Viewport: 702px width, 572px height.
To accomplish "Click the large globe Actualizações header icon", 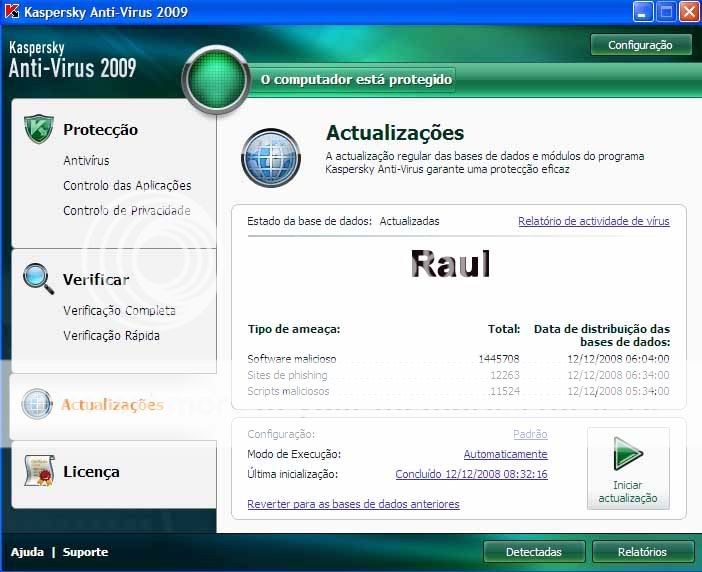I will [271, 158].
